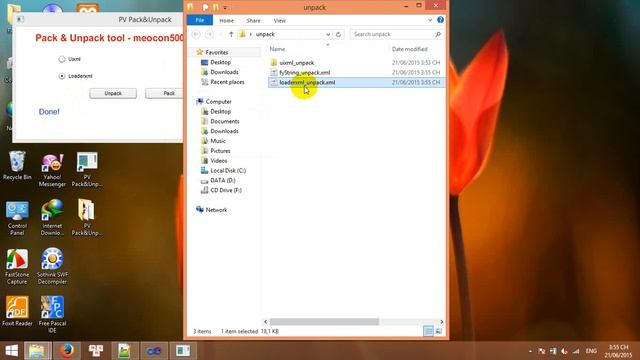The image size is (640, 360).
Task: Open Quick Access Toolbar dropdown arrow
Action: [225, 7]
